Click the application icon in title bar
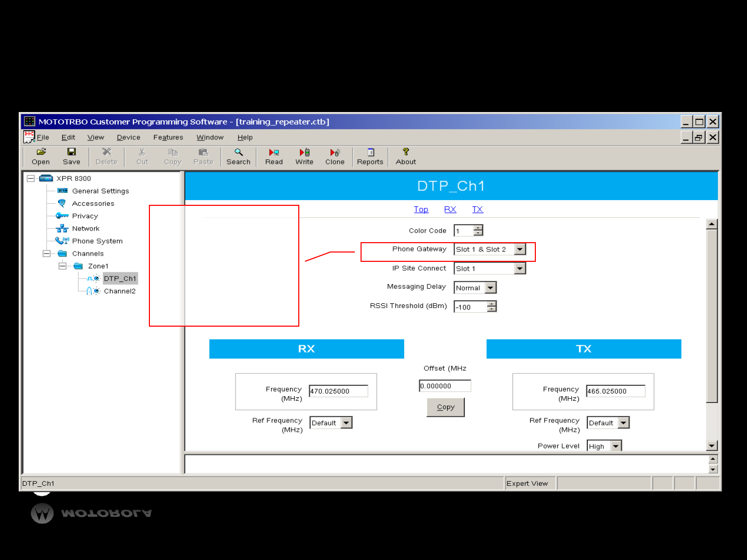 (30, 121)
